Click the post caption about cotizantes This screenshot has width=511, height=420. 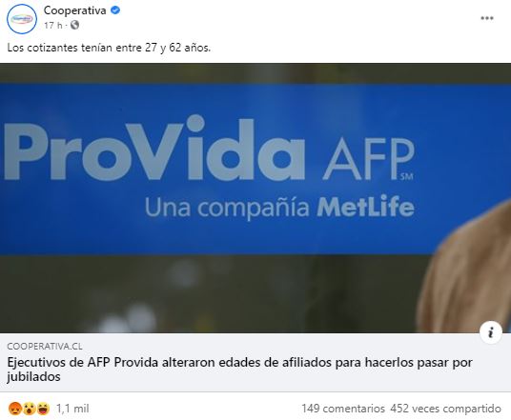109,48
